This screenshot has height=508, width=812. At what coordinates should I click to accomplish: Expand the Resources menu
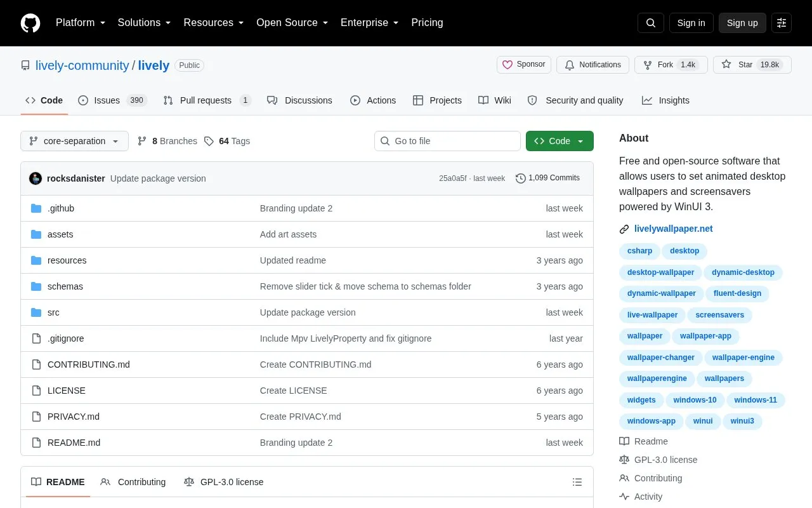[x=214, y=23]
